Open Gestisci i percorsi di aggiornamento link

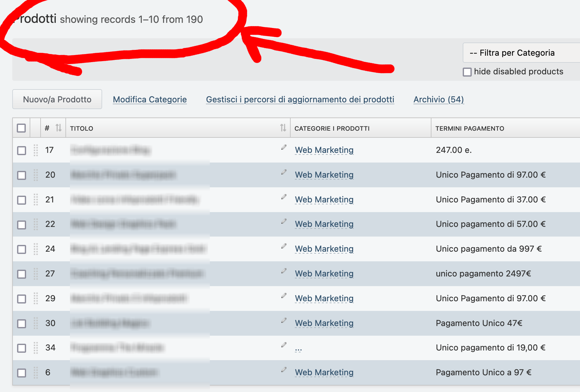(x=300, y=99)
